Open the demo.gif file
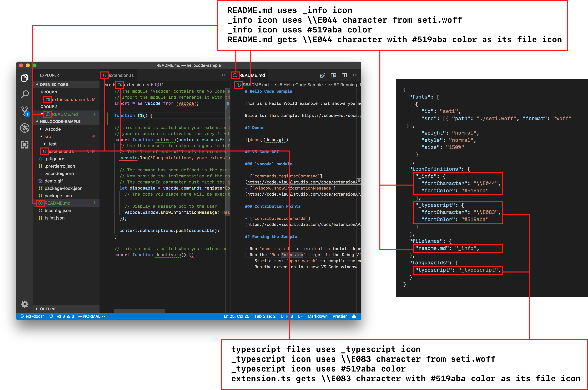Viewport: 588px width, 390px height. [66, 181]
